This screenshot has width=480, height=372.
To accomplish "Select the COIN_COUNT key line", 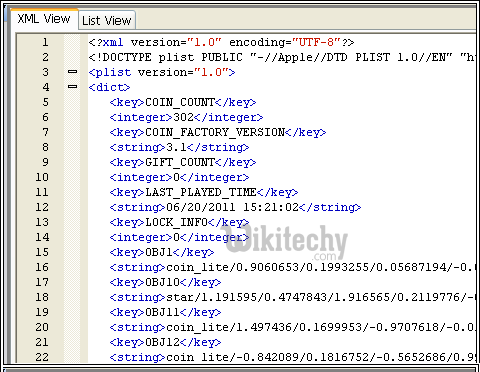I will 183,102.
